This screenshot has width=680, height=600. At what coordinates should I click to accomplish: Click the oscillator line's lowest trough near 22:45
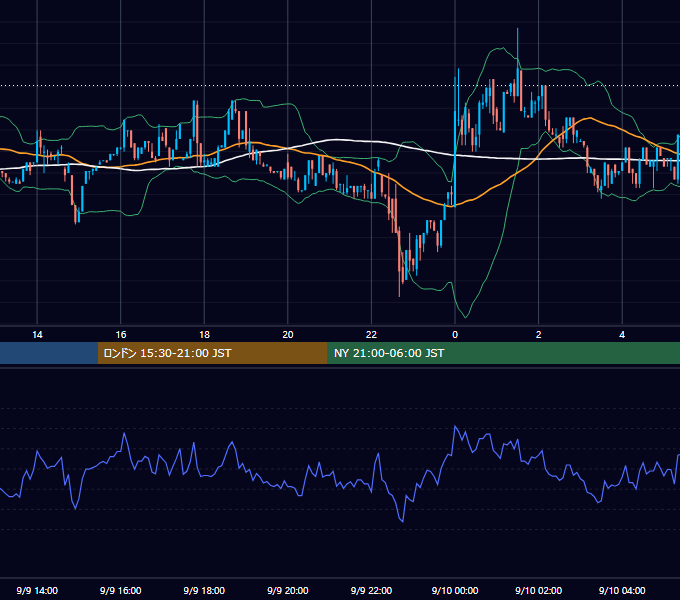point(402,521)
